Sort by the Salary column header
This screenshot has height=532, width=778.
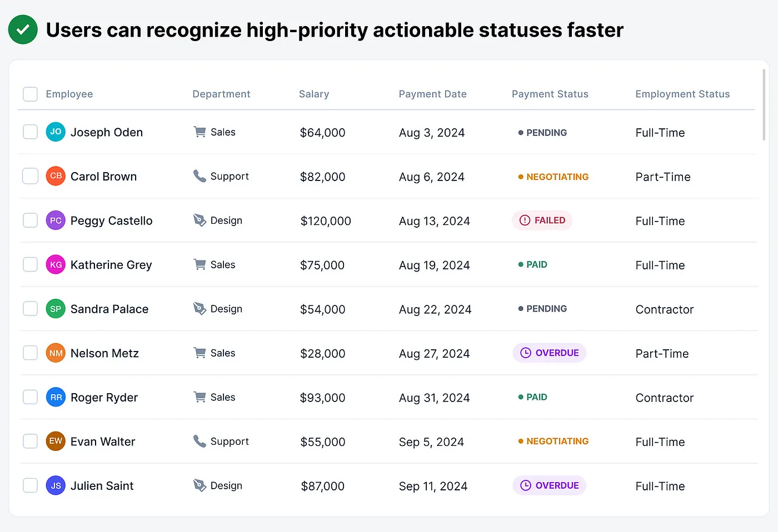[x=314, y=94]
